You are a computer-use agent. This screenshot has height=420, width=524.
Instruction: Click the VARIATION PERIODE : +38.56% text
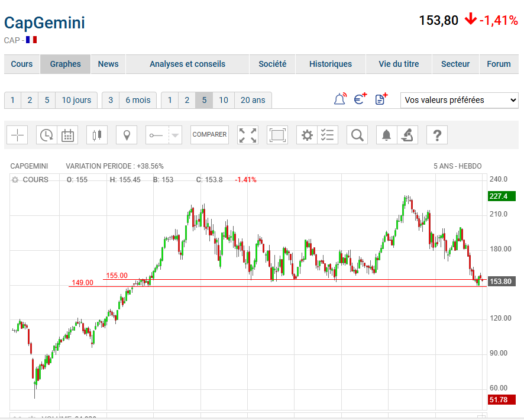[115, 166]
